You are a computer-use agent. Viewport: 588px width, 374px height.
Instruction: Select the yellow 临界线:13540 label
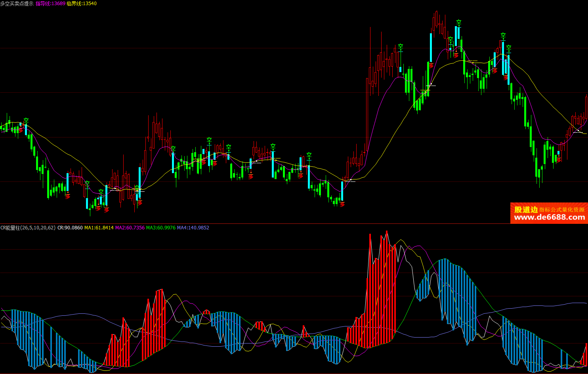[x=82, y=4]
